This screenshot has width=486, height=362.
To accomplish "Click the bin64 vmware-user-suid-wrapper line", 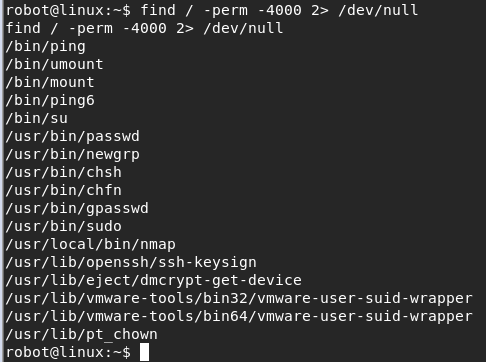I will pos(239,316).
